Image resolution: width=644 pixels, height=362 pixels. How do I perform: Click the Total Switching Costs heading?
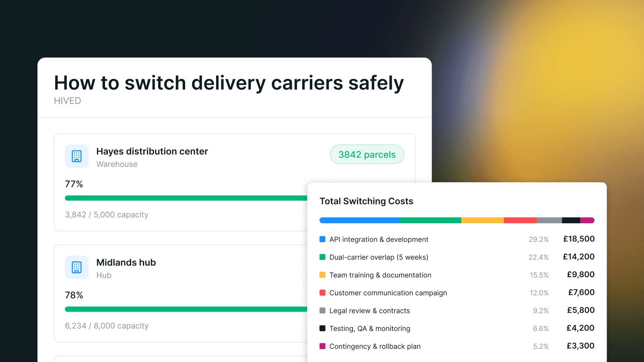(366, 201)
